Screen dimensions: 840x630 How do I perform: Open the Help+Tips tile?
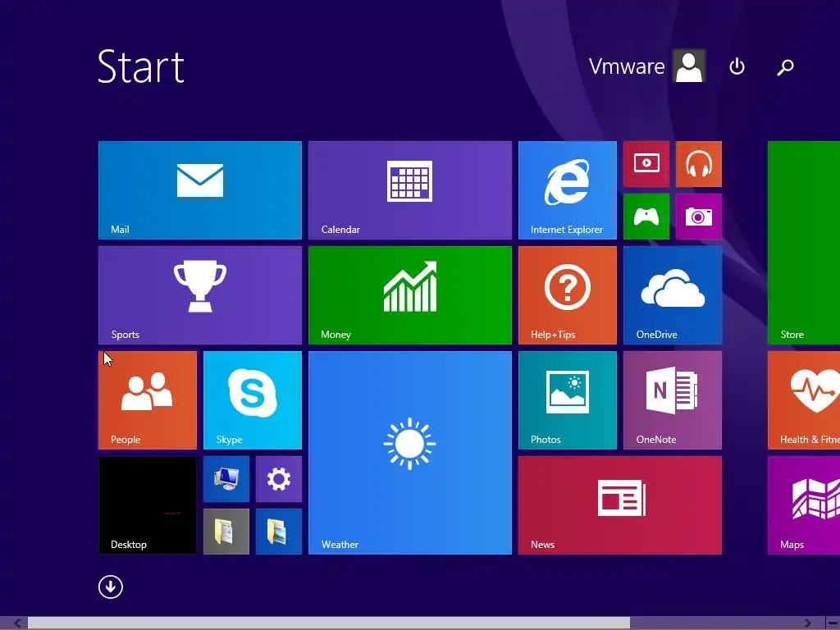pos(568,295)
